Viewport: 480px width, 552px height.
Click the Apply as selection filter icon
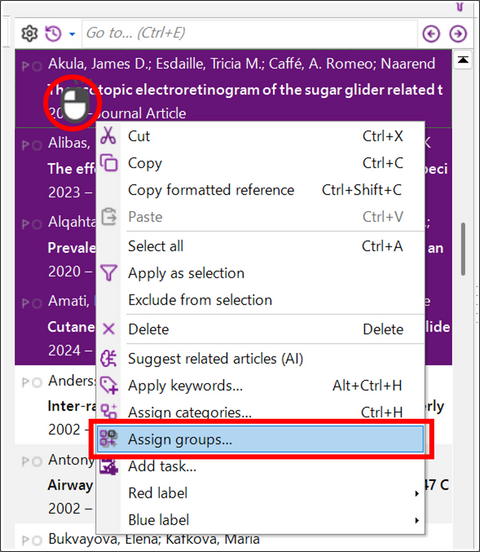(x=109, y=273)
